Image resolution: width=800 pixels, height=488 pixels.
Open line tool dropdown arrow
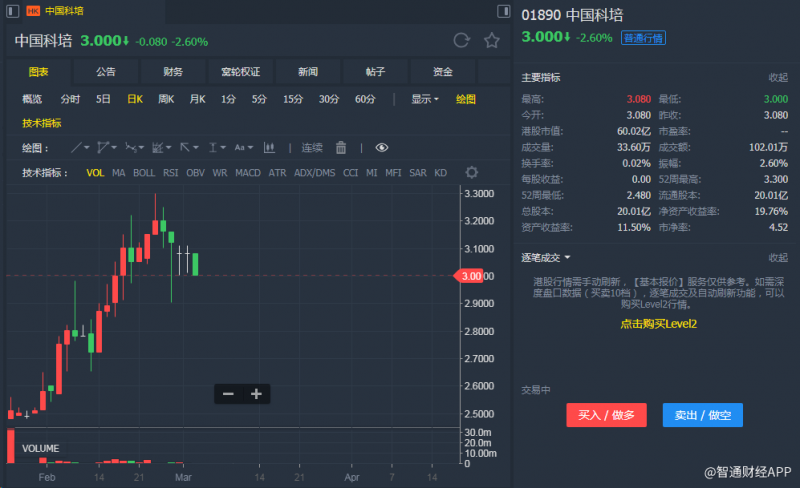click(x=87, y=148)
